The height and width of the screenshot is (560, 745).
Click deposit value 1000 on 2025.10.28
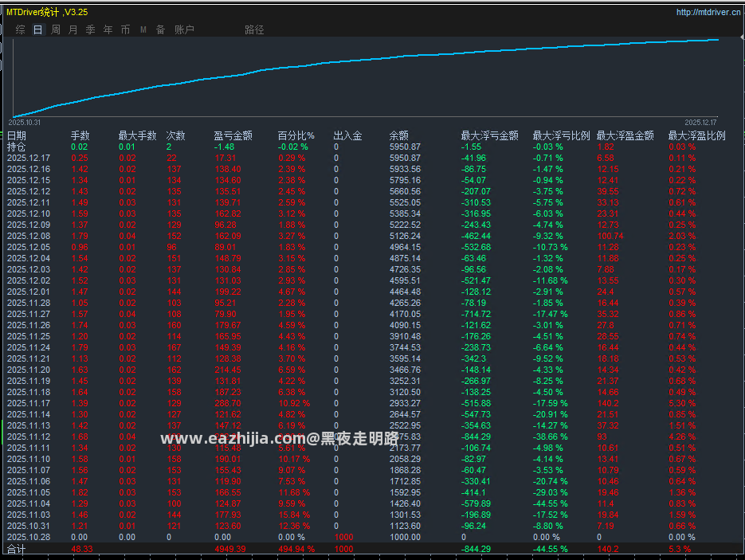pyautogui.click(x=343, y=537)
